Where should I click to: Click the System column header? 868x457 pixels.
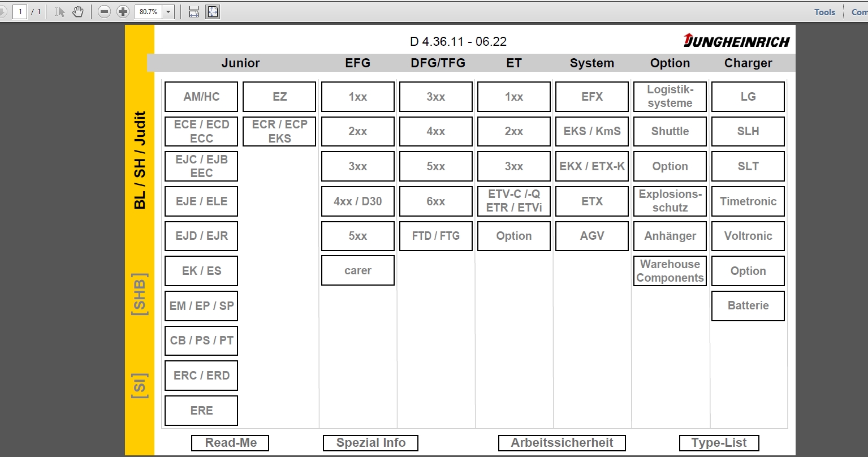[x=592, y=63]
